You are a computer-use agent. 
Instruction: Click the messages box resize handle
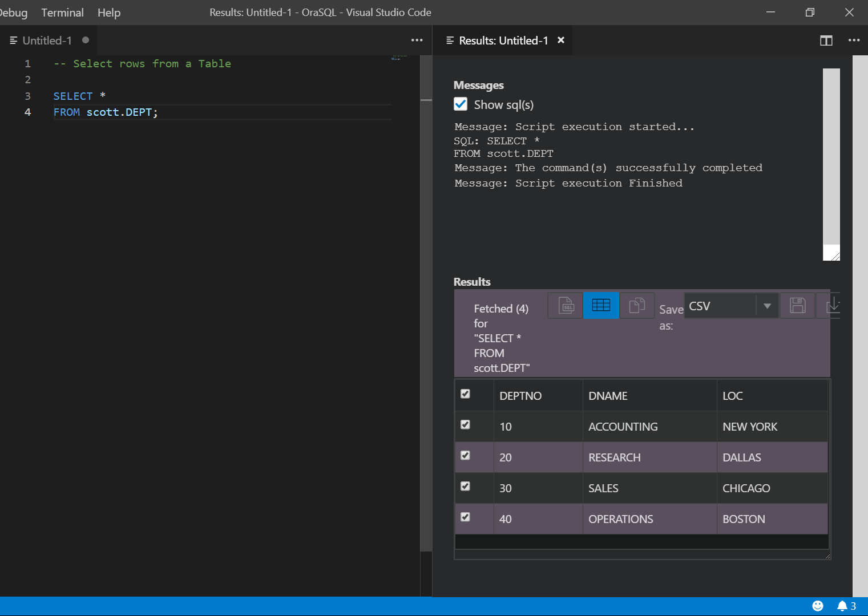click(x=835, y=256)
